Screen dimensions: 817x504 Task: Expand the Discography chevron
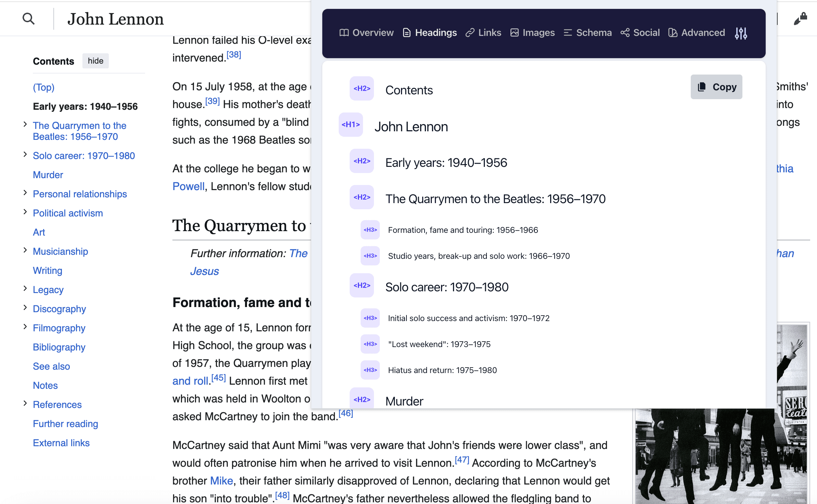point(25,308)
